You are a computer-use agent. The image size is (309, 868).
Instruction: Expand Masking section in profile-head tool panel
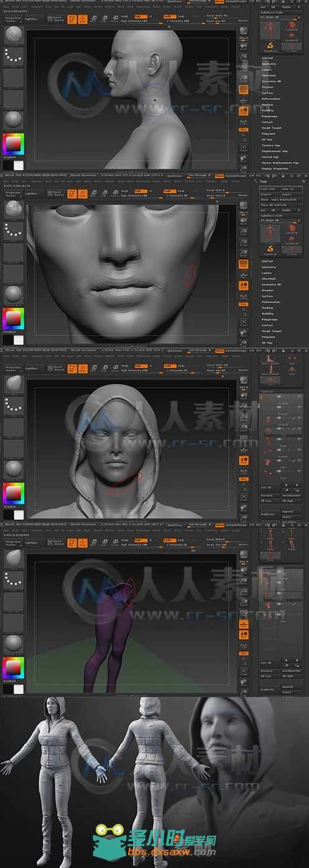click(267, 104)
